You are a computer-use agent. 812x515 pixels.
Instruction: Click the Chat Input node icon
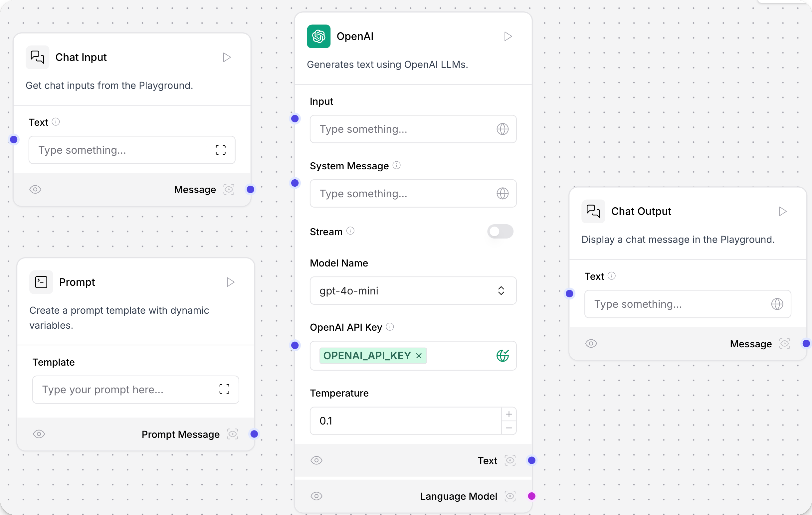tap(38, 57)
